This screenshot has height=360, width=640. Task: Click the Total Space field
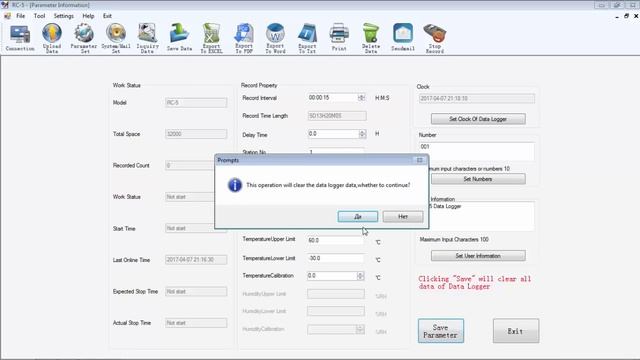196,134
